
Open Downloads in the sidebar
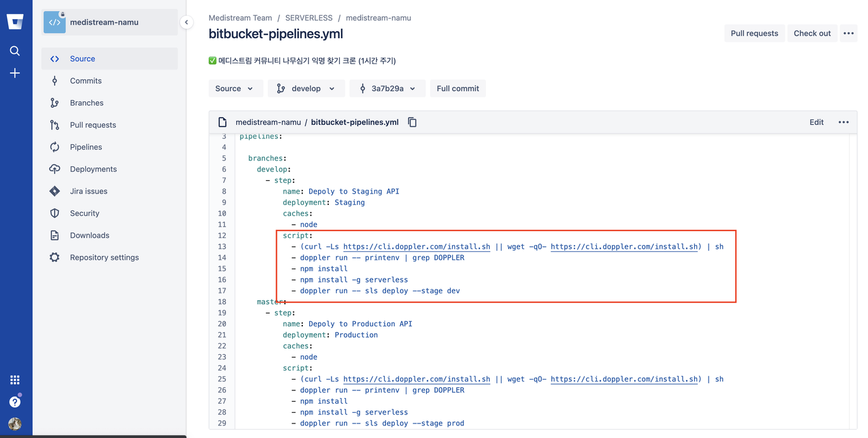[x=110, y=236]
